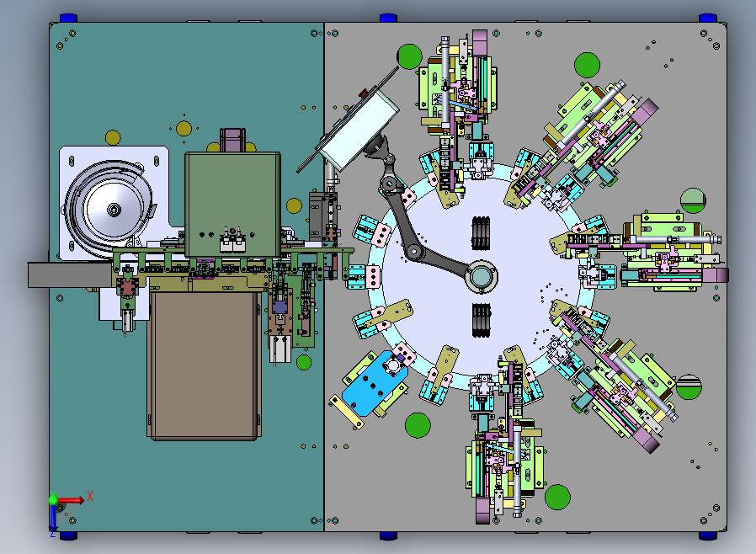
Task: Click the blue foot at top center edge
Action: click(x=388, y=19)
